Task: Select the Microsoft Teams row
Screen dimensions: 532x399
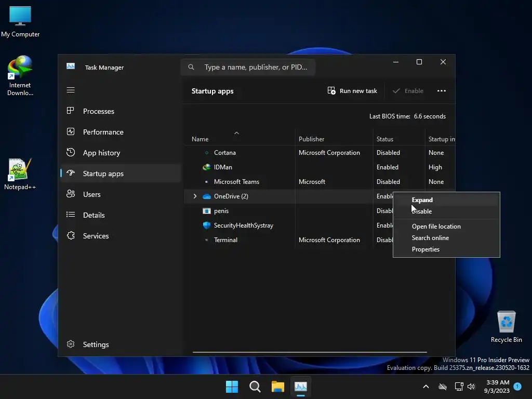Action: coord(320,182)
